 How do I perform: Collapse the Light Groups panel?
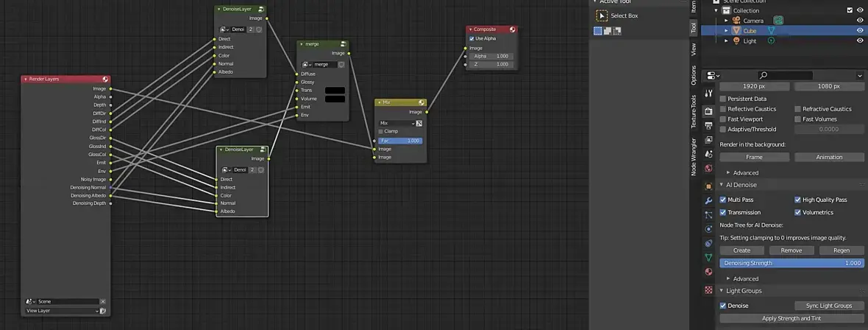coord(722,291)
